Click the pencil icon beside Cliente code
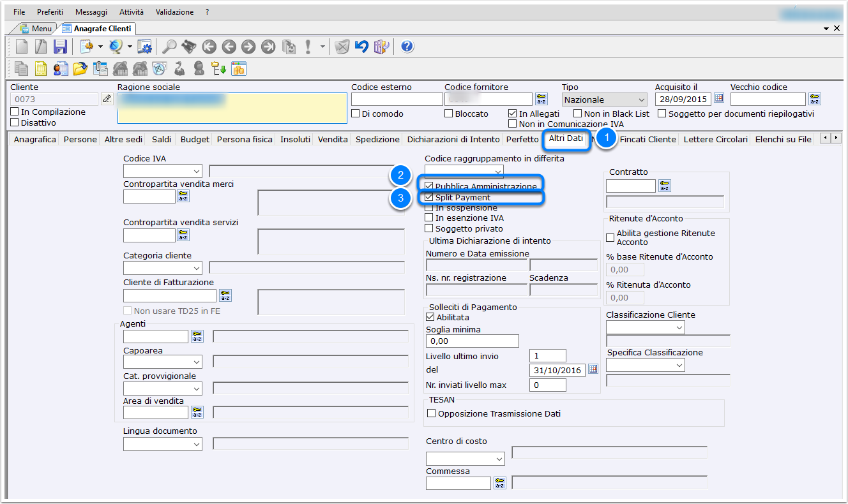Screen dimensions: 848x504 point(107,99)
